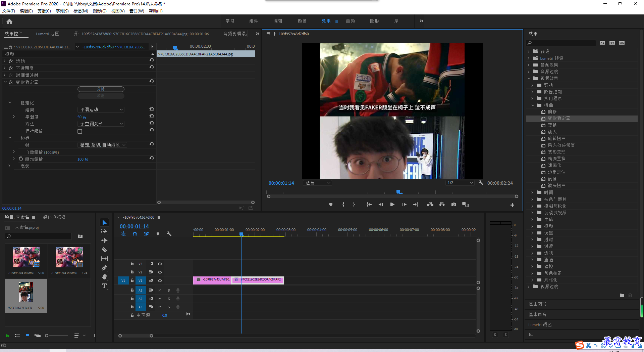Toggle V1 track output eye
Screen dimensions: 644x352
[x=160, y=280]
